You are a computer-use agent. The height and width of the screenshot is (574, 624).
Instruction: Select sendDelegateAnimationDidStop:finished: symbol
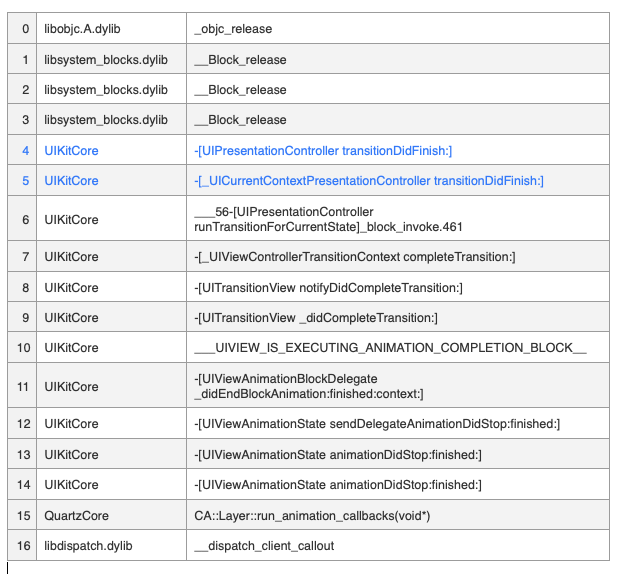click(377, 424)
